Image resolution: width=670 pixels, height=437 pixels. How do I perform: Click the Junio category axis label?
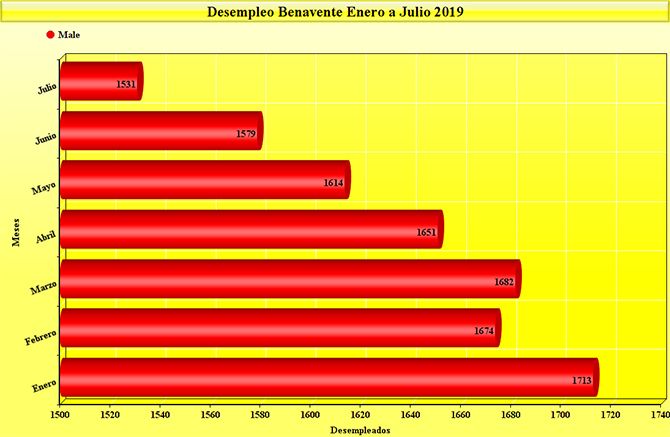(45, 138)
